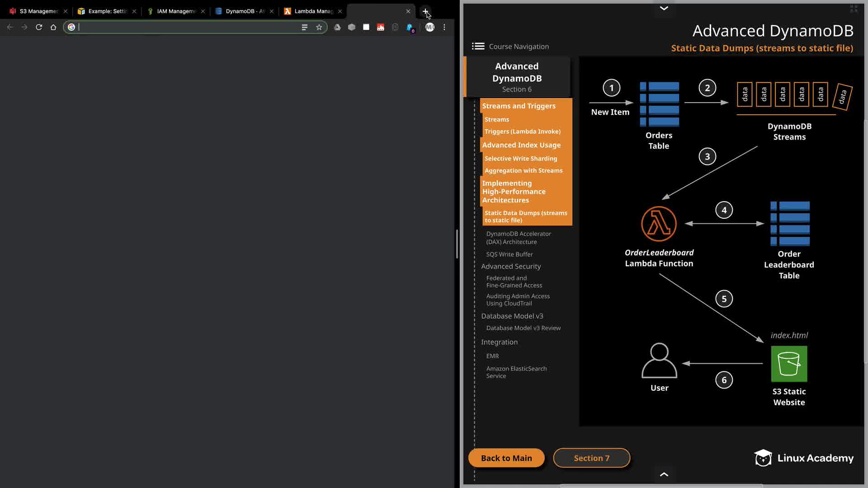Click the User icon in diagram
868x488 pixels.
tap(659, 361)
